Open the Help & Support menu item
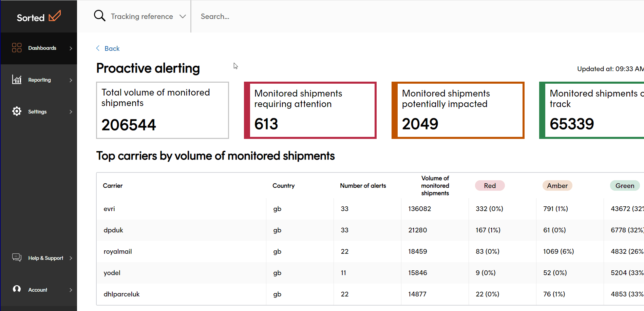This screenshot has height=311, width=644. pyautogui.click(x=45, y=258)
